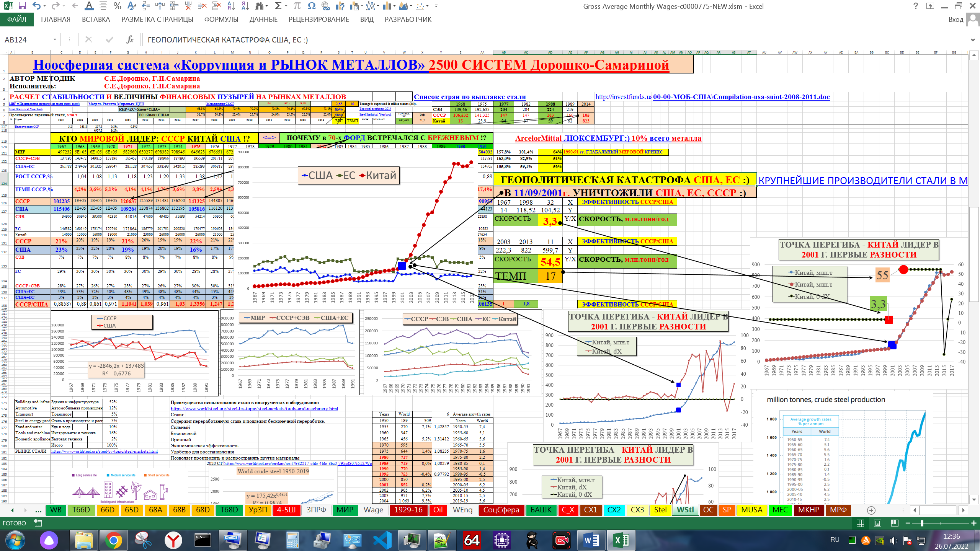Open the ФОРМУЛЫ ribbon tab
The image size is (980, 551).
click(221, 20)
